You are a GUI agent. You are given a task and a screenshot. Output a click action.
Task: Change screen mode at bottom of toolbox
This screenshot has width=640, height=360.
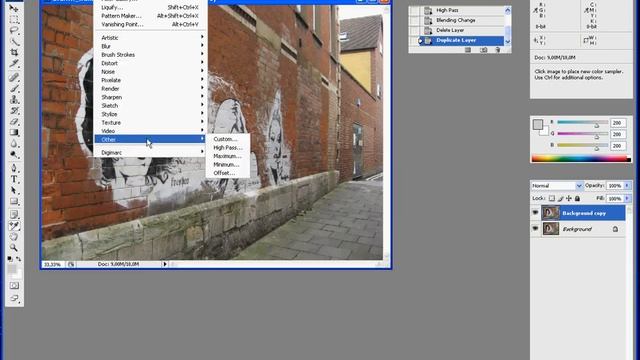pyautogui.click(x=14, y=298)
